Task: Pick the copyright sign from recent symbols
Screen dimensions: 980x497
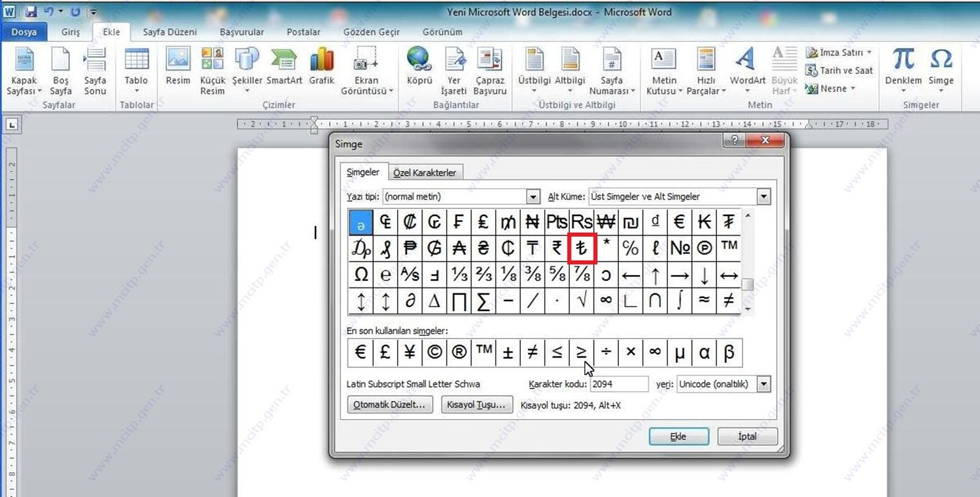Action: tap(434, 353)
